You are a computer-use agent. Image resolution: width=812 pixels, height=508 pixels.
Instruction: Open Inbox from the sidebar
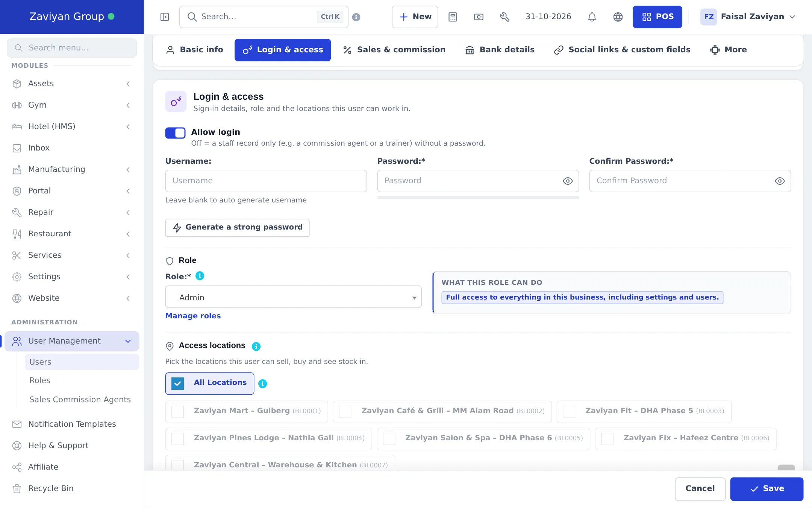click(71, 148)
